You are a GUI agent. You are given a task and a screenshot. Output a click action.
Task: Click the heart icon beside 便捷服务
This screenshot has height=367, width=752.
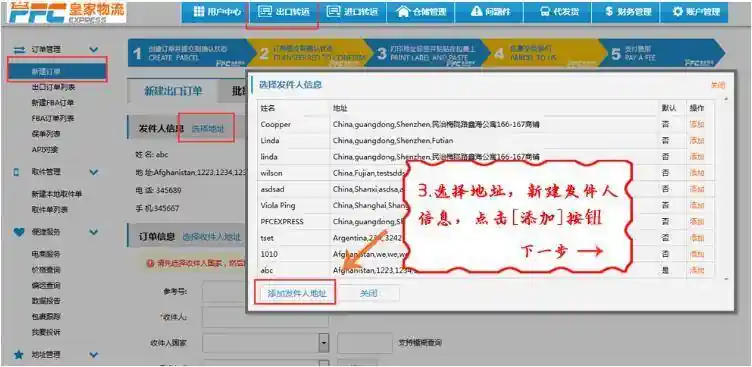(x=19, y=232)
